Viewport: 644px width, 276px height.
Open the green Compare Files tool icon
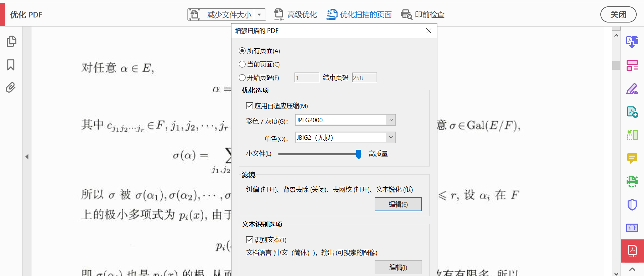click(632, 135)
